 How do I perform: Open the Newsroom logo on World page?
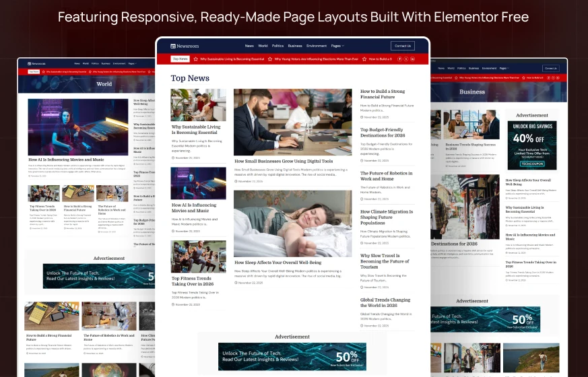[36, 64]
